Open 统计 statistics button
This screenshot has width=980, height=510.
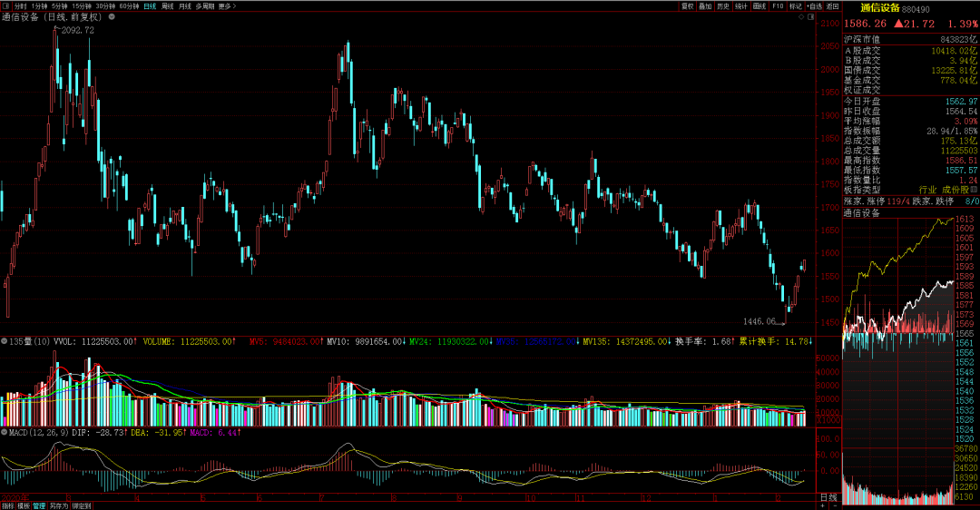[x=741, y=6]
